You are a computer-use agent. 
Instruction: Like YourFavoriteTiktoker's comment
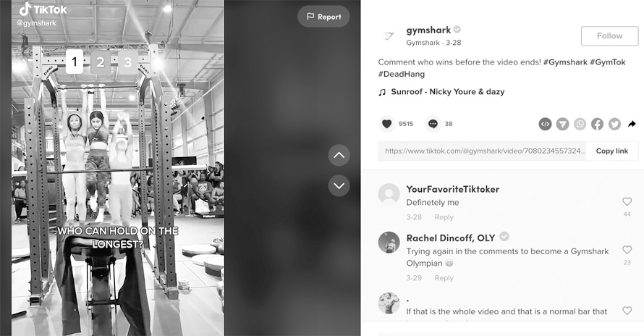point(627,201)
